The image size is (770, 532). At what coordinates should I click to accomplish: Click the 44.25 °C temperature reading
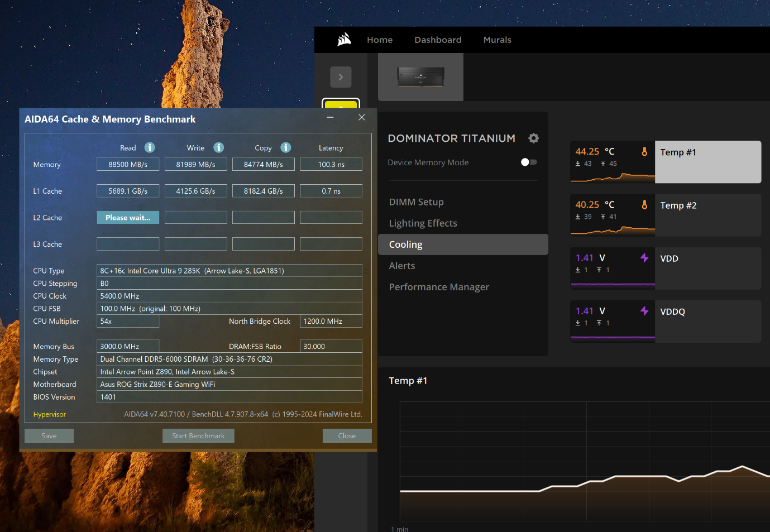[x=595, y=151]
